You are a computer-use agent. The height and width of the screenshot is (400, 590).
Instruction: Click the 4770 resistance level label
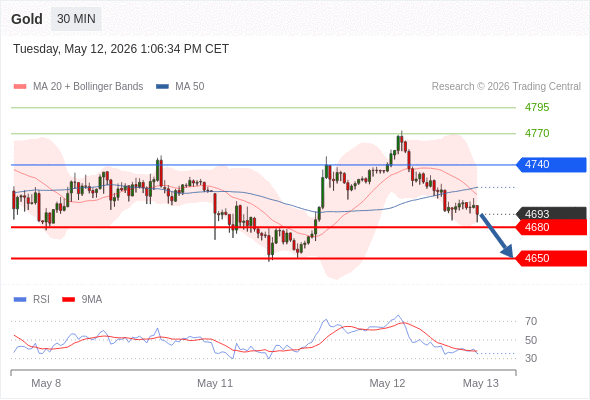coord(537,133)
